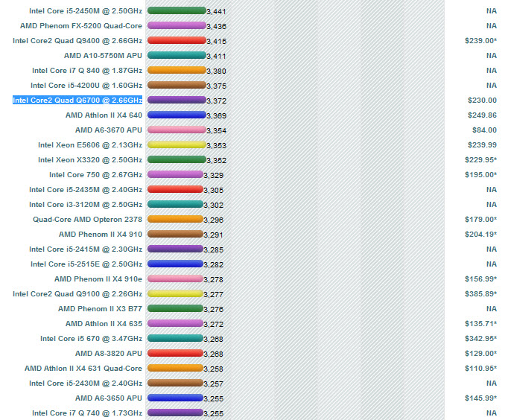Select Intel Core2 Quad Q9400 @ 2.66GHz
Viewport: 511px width, 420px height.
coord(77,41)
